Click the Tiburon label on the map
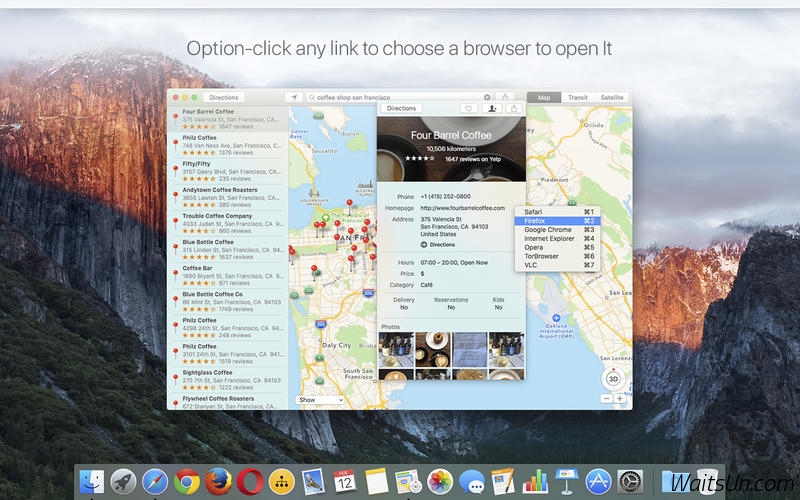 (x=348, y=134)
